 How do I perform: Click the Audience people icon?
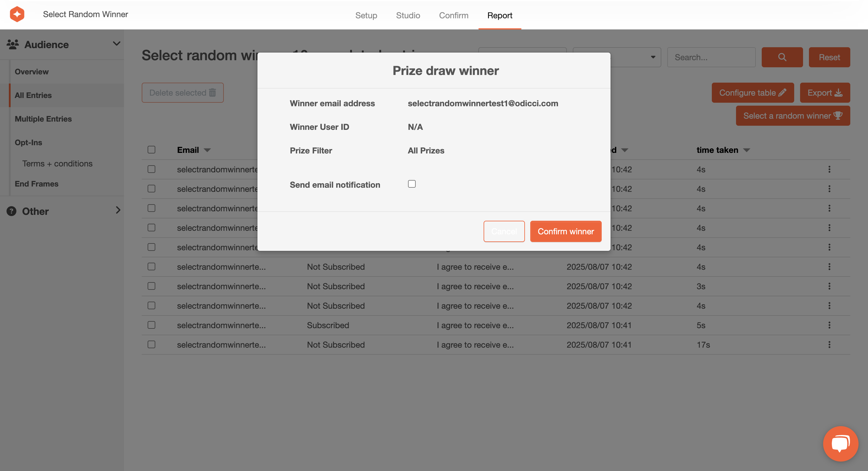point(13,45)
